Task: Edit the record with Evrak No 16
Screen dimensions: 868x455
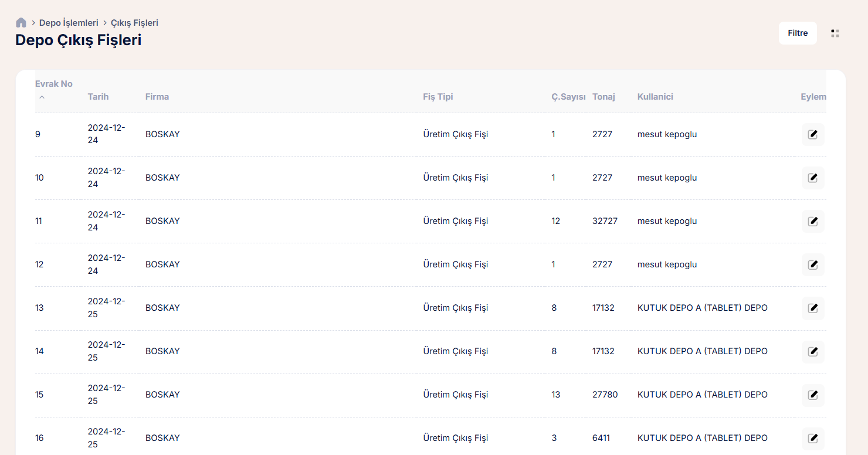Action: (x=813, y=438)
